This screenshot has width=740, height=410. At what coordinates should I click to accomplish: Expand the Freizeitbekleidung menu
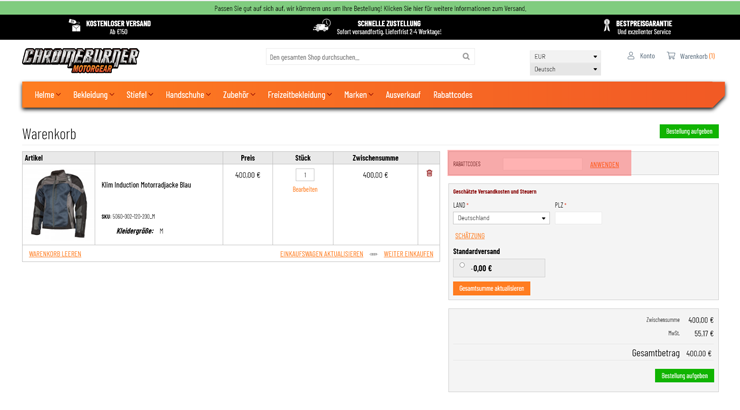pos(299,95)
